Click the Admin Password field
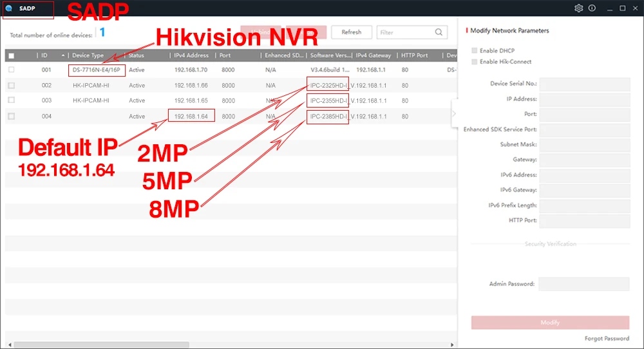 pos(583,284)
